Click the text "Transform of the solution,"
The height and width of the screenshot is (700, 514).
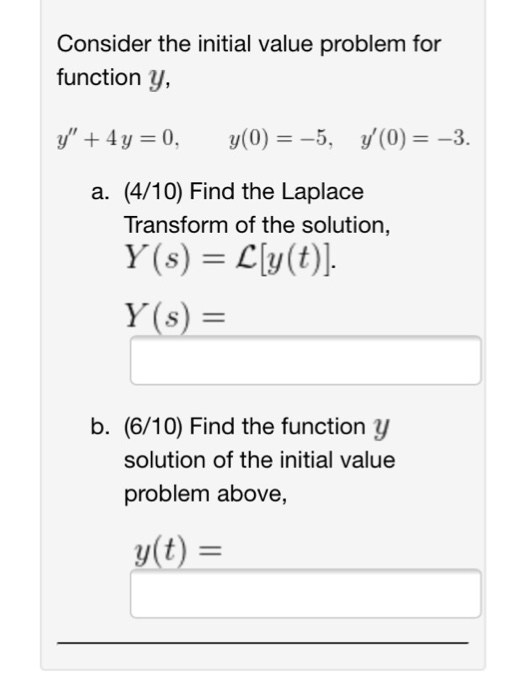[257, 225]
